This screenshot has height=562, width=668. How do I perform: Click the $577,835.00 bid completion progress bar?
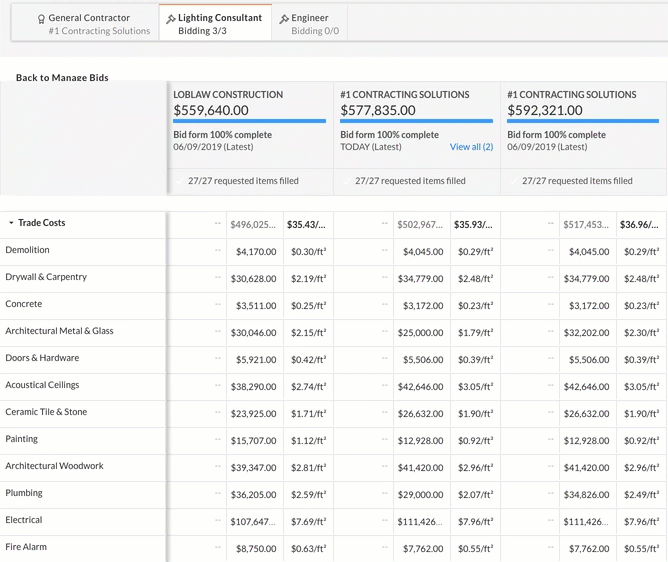416,121
